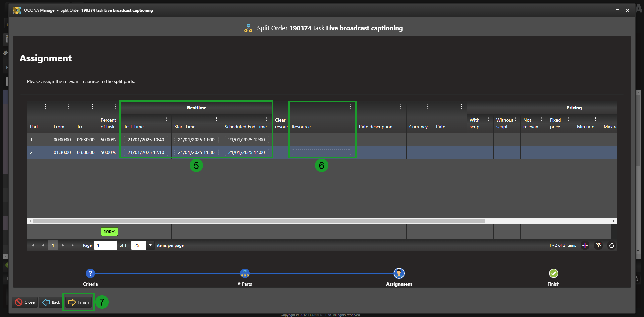
Task: Click the clear filters funnel icon
Action: tap(598, 245)
